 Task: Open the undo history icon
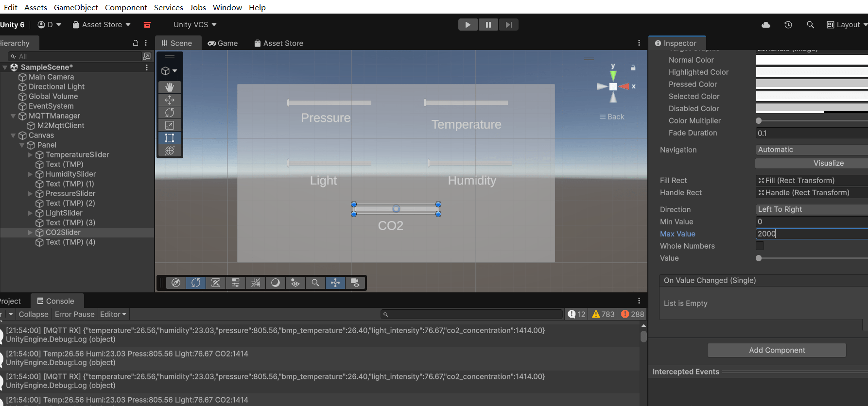(x=788, y=25)
